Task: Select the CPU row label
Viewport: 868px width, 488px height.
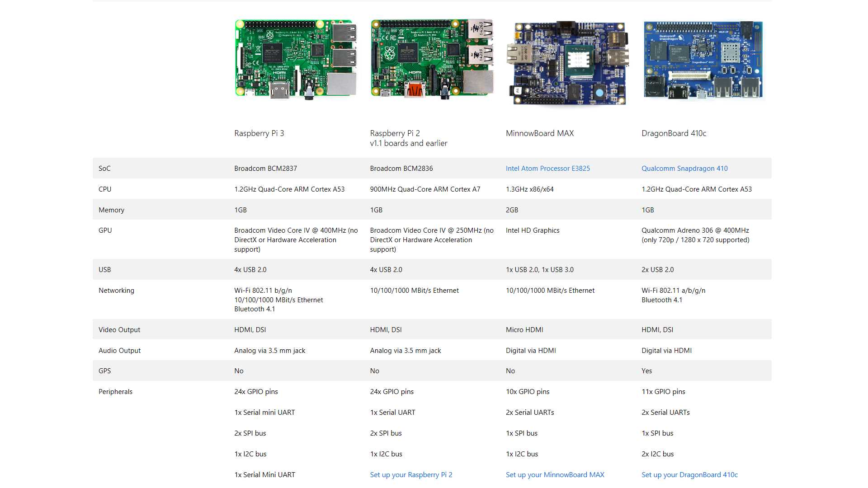Action: [x=105, y=189]
